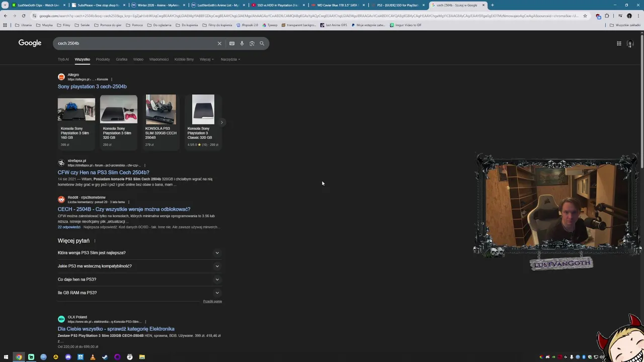Open the 'Muzyka' bookmarks folder
Image resolution: width=644 pixels, height=362 pixels.
pos(44,25)
